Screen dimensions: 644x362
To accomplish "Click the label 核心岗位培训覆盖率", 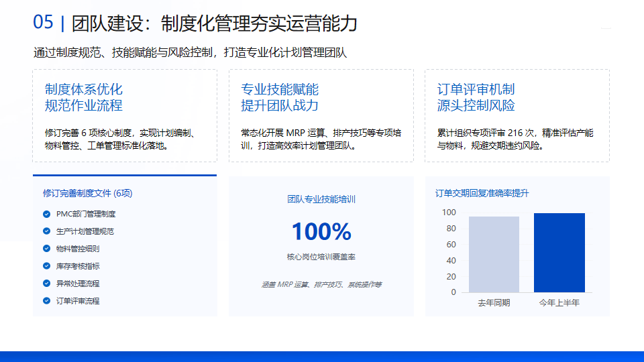I will click(321, 257).
